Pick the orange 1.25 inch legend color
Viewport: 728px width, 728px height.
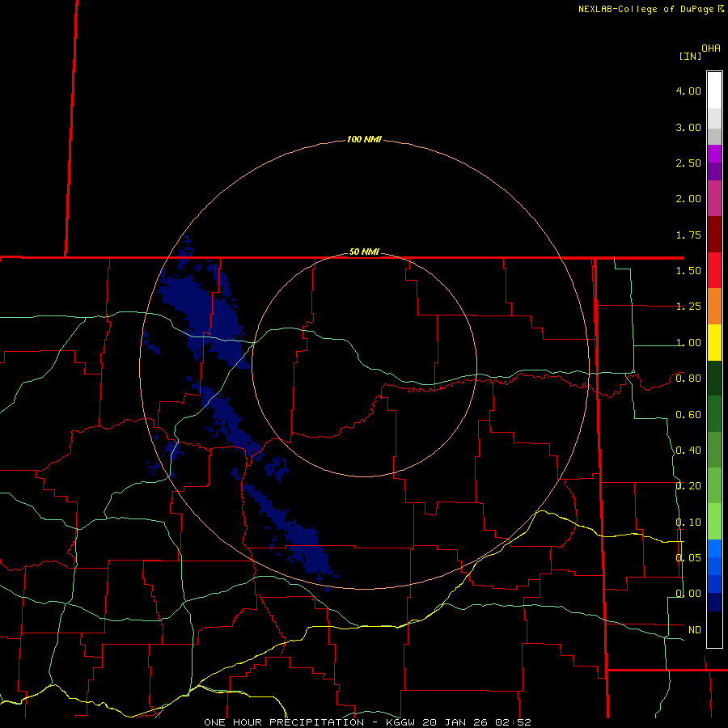pyautogui.click(x=714, y=306)
